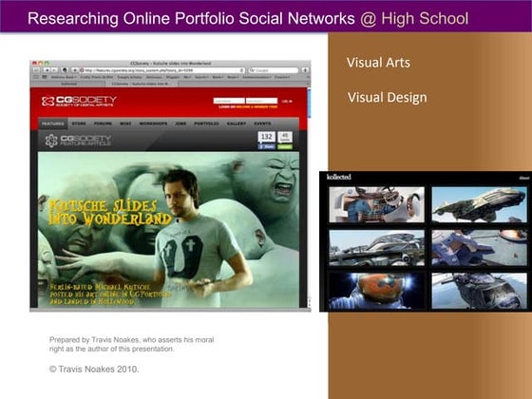
Task: Click the kollected logo text
Action: (338, 177)
